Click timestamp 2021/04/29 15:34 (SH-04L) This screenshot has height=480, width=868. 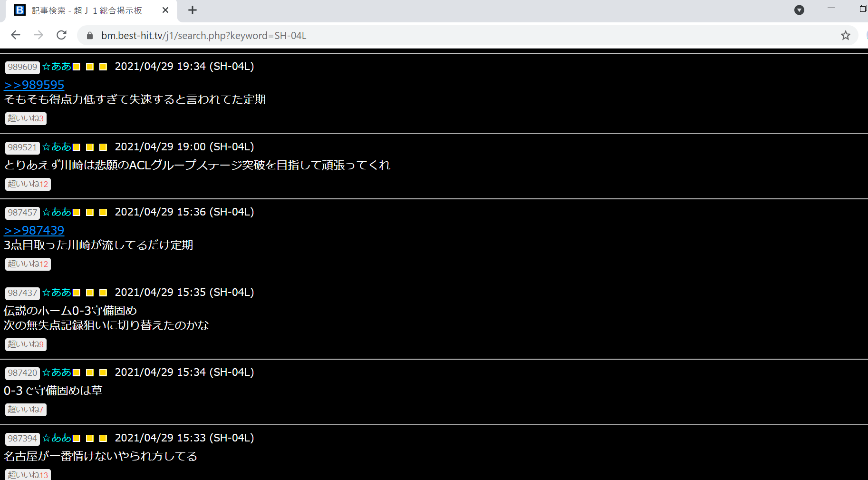pyautogui.click(x=184, y=372)
